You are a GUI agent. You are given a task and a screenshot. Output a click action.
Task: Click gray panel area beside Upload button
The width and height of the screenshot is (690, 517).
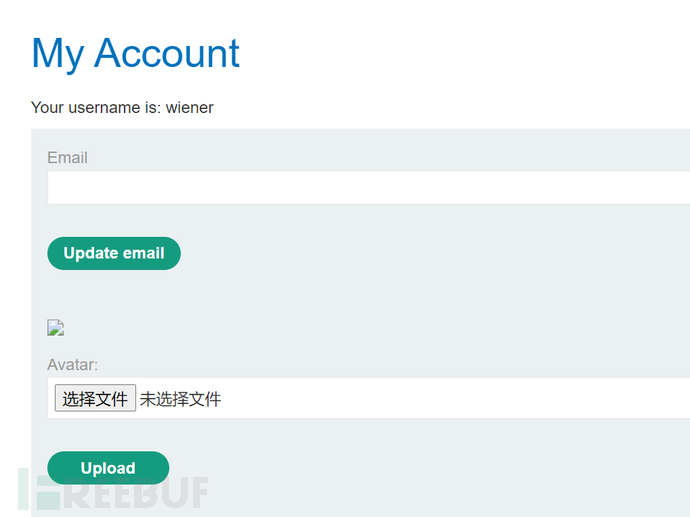tap(396, 468)
